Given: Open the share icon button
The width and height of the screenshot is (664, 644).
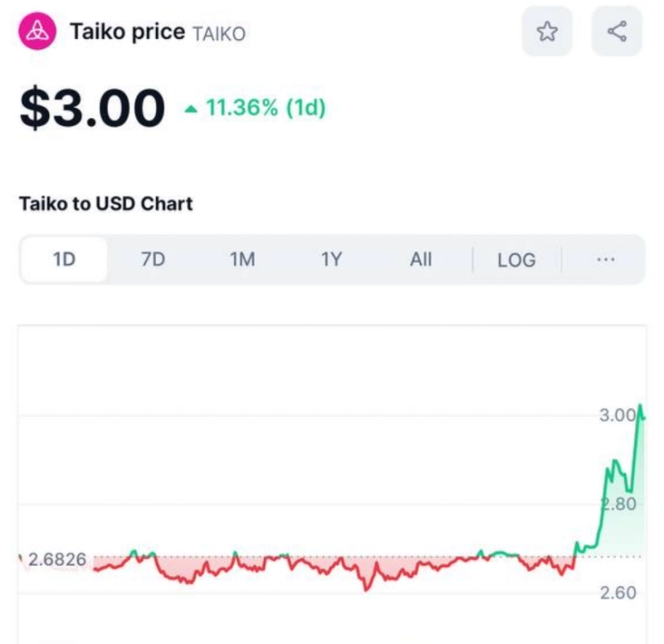Looking at the screenshot, I should tap(617, 32).
